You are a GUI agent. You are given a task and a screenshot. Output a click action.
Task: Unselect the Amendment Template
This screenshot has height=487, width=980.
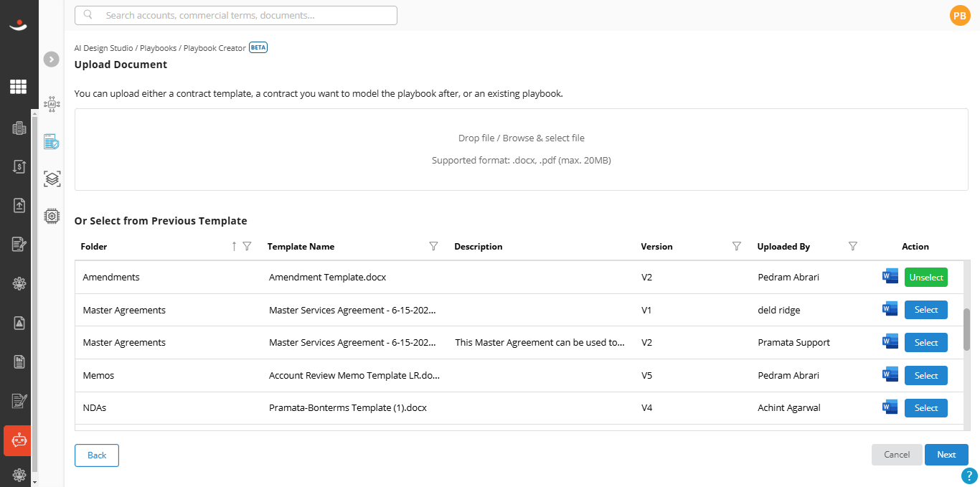[926, 277]
